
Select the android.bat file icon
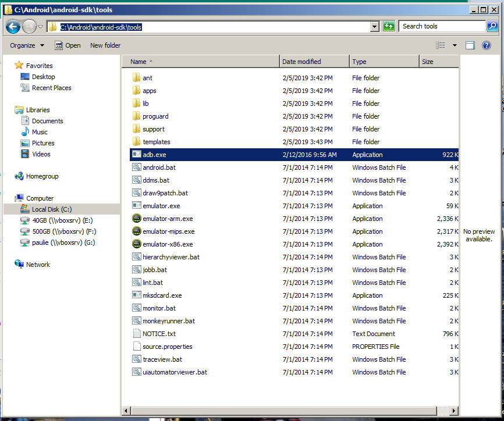click(137, 167)
